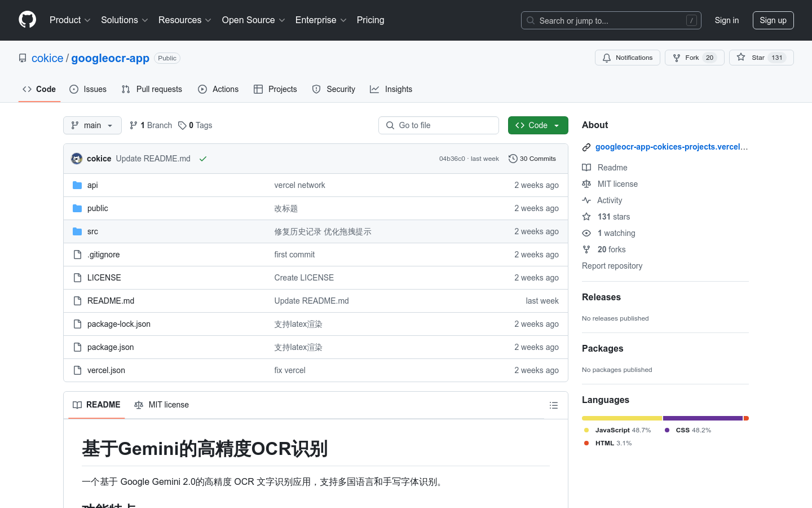Click the clock history icon for commits
This screenshot has width=812, height=508.
[513, 159]
